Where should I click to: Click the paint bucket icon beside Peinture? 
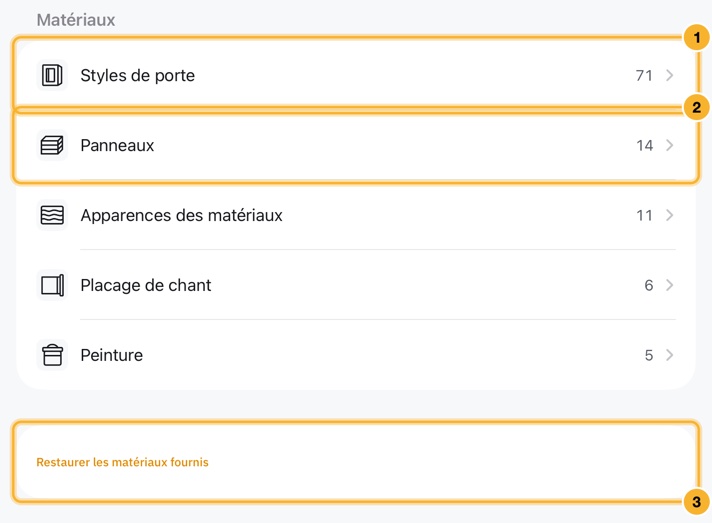52,355
